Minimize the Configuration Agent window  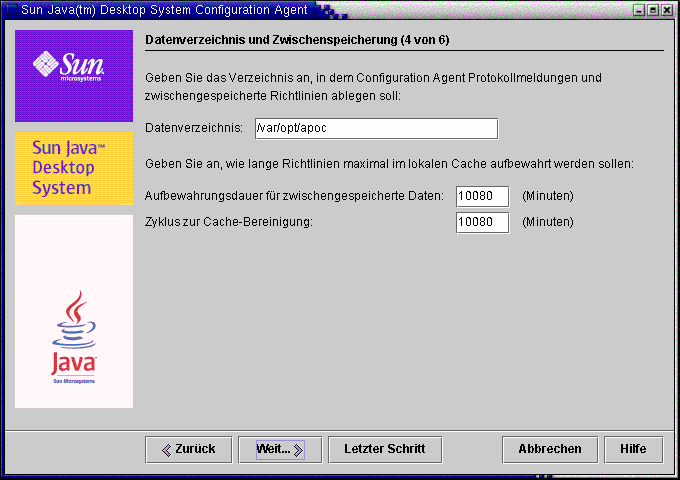639,10
